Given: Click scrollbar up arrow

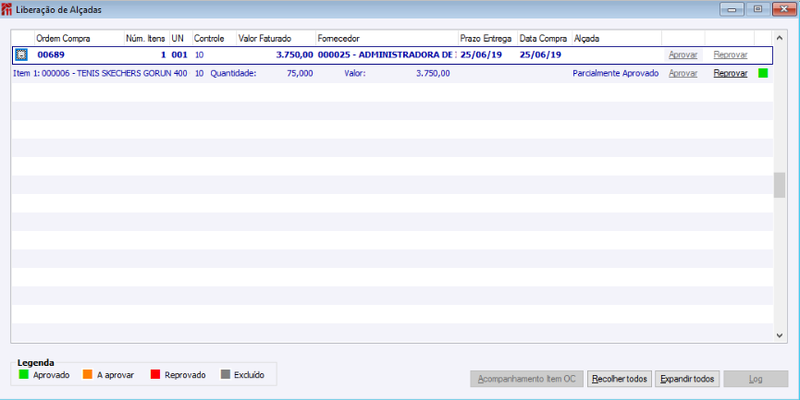Looking at the screenshot, I should pos(779,38).
